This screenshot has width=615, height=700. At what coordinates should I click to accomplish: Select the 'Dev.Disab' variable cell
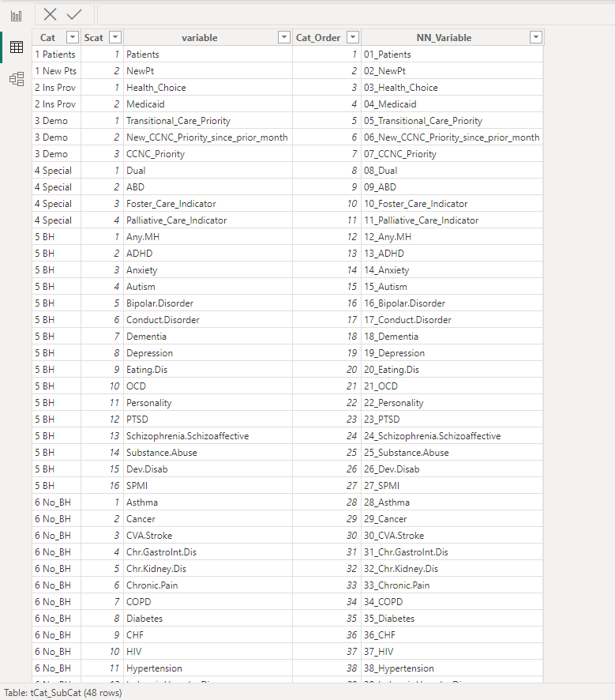(x=208, y=469)
